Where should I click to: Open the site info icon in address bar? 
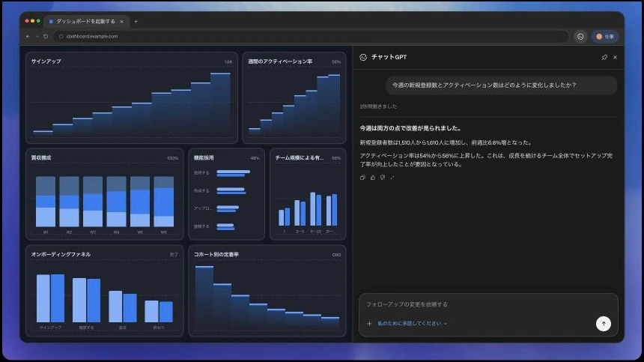click(x=61, y=37)
